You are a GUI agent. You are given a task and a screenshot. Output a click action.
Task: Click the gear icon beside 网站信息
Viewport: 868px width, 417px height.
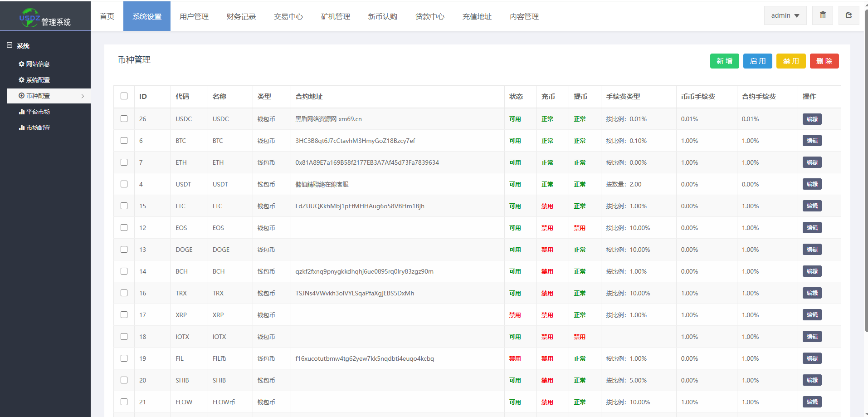(x=21, y=64)
